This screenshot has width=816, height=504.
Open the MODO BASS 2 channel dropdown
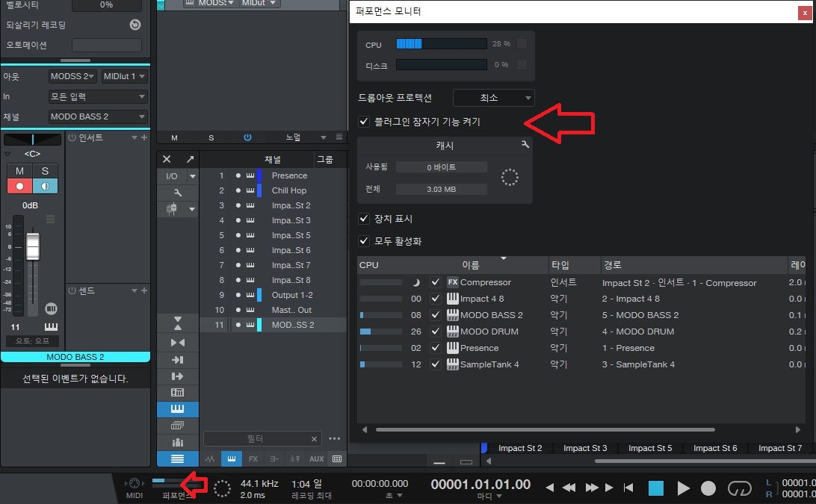(x=98, y=116)
